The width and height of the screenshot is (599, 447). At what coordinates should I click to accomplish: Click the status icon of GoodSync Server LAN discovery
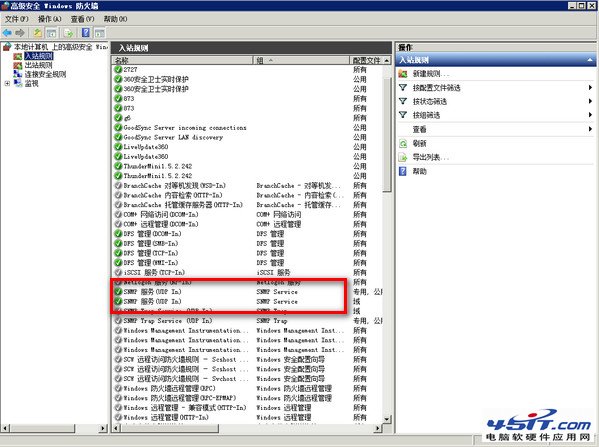[118, 137]
